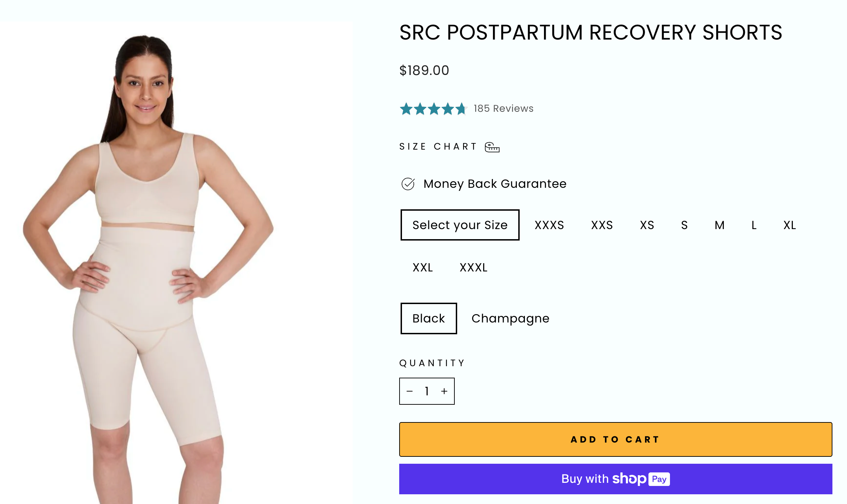Select size M
The width and height of the screenshot is (847, 504).
click(x=720, y=225)
